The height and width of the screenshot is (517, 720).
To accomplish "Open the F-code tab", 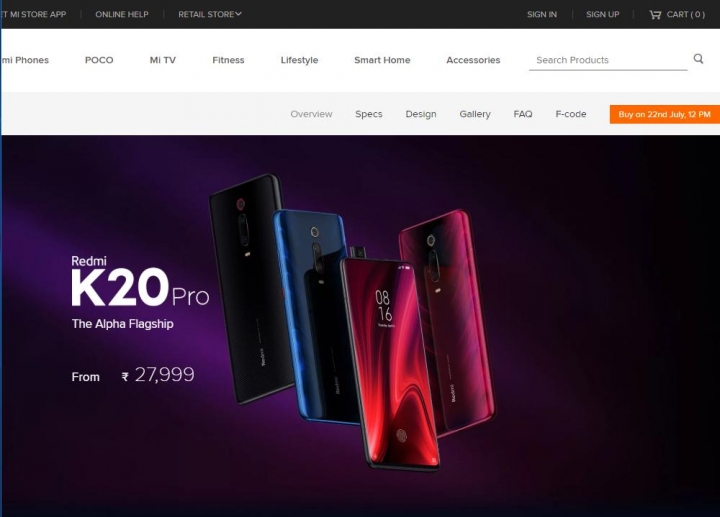I will point(571,114).
